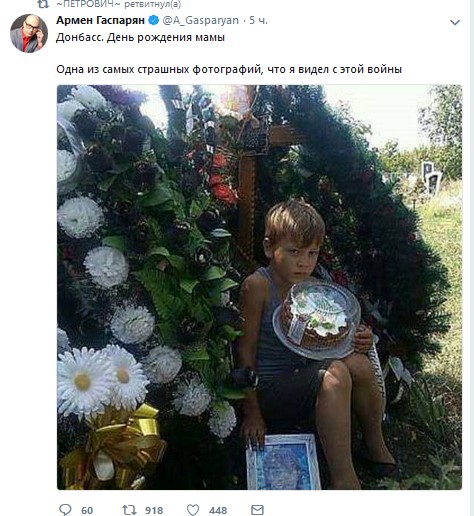Open Армен Гаспарян profile name link

pyautogui.click(x=100, y=20)
